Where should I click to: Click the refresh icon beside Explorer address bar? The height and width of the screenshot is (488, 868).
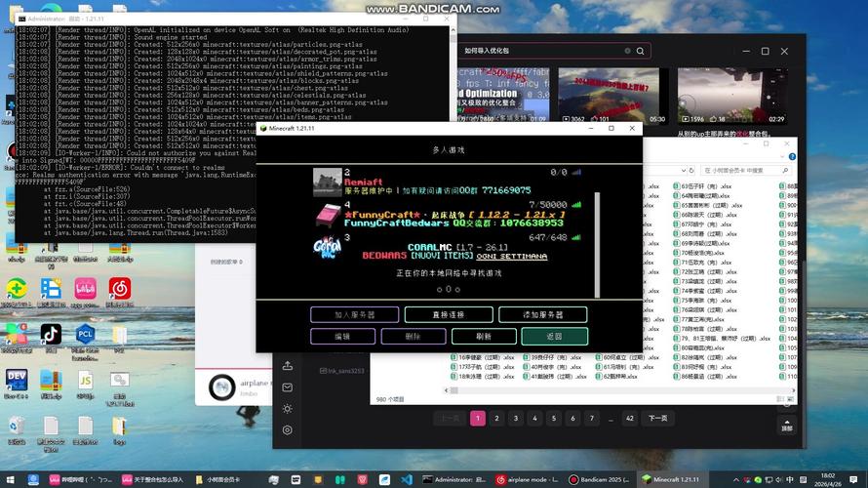pos(691,170)
